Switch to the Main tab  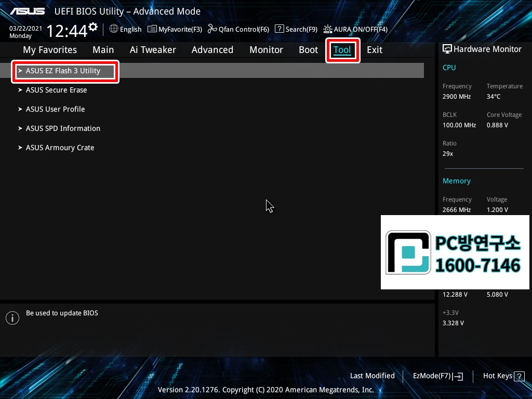pyautogui.click(x=103, y=50)
